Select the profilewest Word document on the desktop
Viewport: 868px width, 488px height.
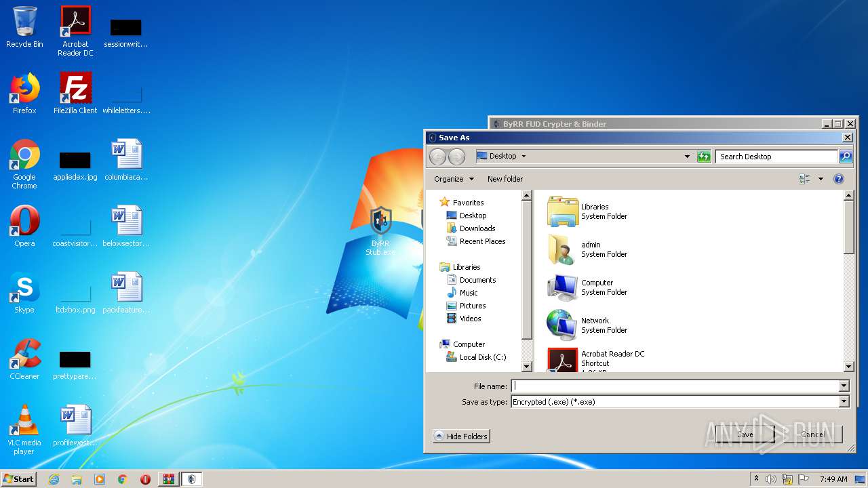point(75,426)
